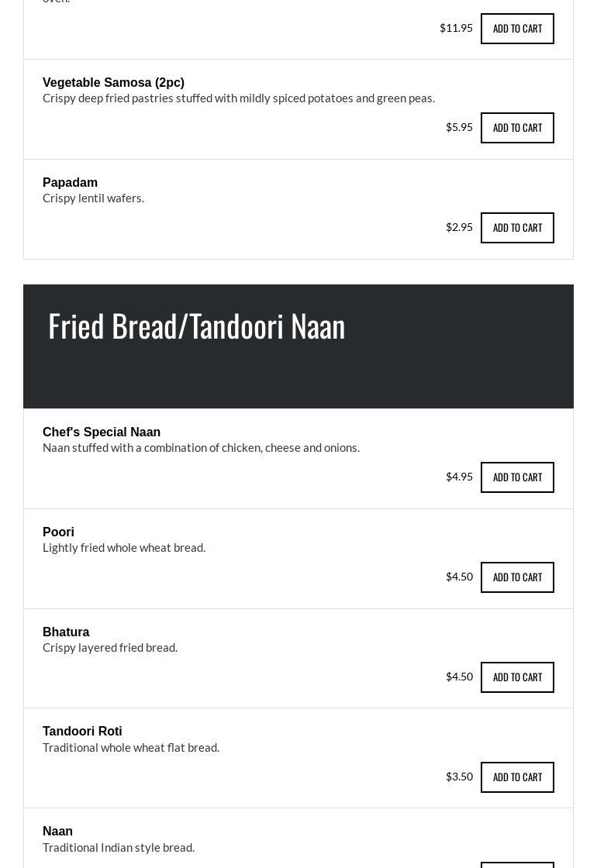Add Tandoori Roti to cart
Image resolution: width=597 pixels, height=868 pixels.
(517, 777)
